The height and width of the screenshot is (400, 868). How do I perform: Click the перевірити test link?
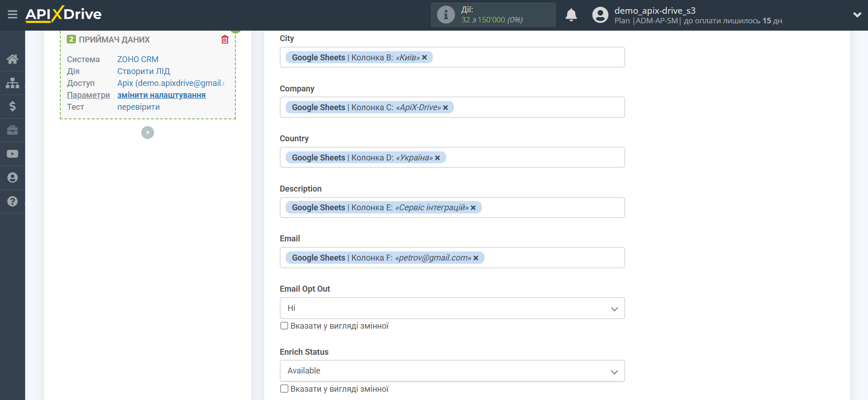coord(138,107)
